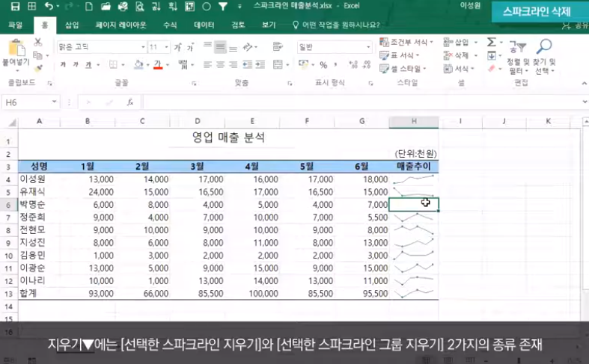Image resolution: width=589 pixels, height=364 pixels.
Task: Click the Format Painter brush icon
Action: point(38,68)
